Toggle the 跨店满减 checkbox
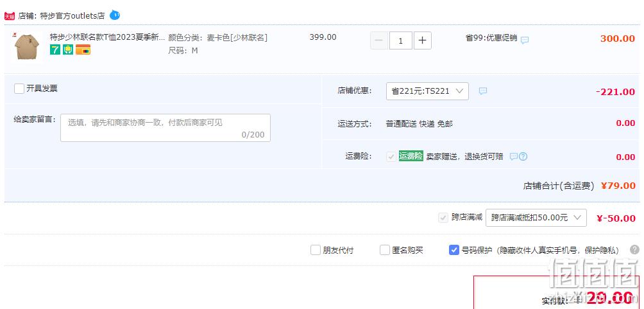Screen dimensions: 644x309 pyautogui.click(x=443, y=218)
